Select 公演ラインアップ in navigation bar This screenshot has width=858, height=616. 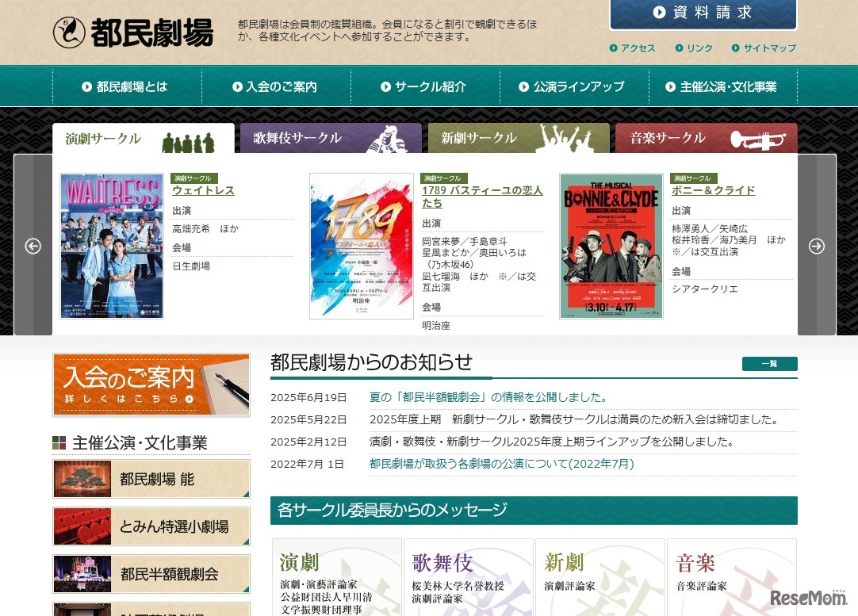coord(573,86)
